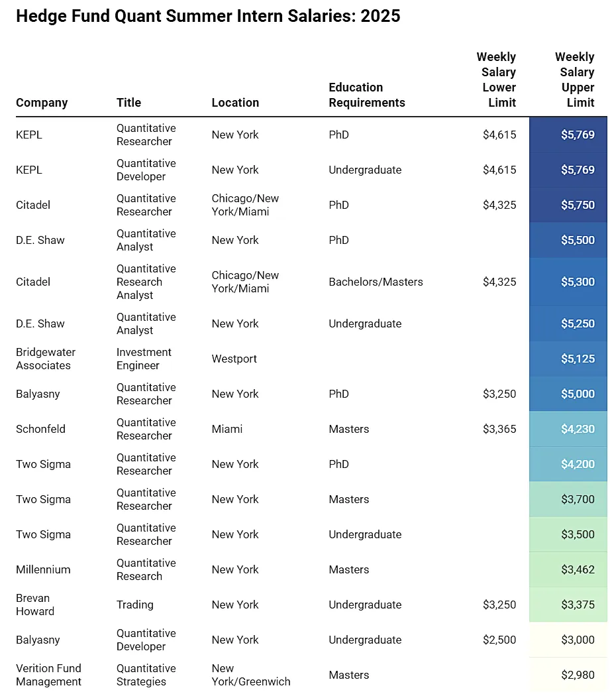Image resolution: width=614 pixels, height=700 pixels.
Task: Select the chart title 'Hedge Fund Quant Summer Intern Salaries: 2025'
Action: 208,16
